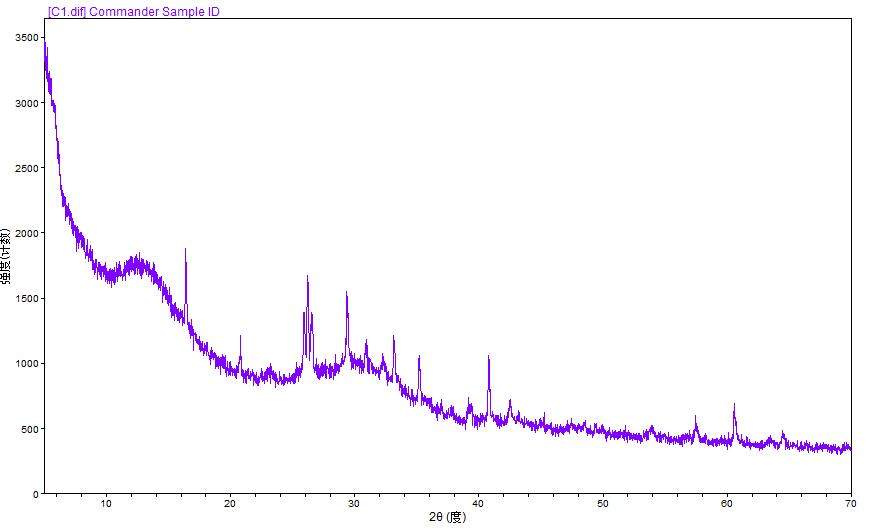Click the 50 tick label on x-axis
Screen dimensions: 869x529
click(x=603, y=503)
